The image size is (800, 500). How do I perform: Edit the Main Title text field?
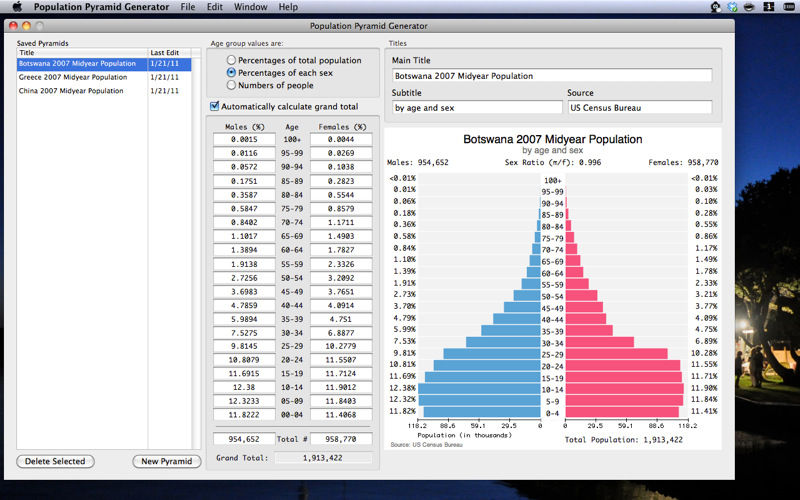tap(552, 76)
